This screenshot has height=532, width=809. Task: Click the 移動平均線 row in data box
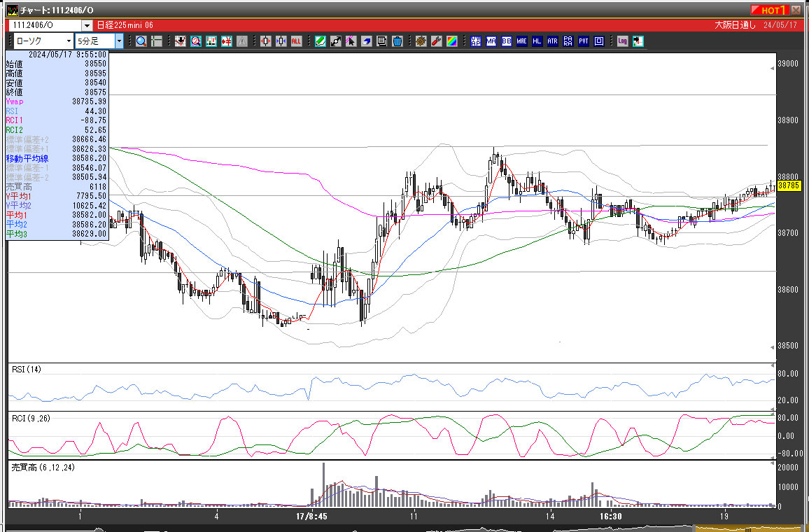click(56, 158)
